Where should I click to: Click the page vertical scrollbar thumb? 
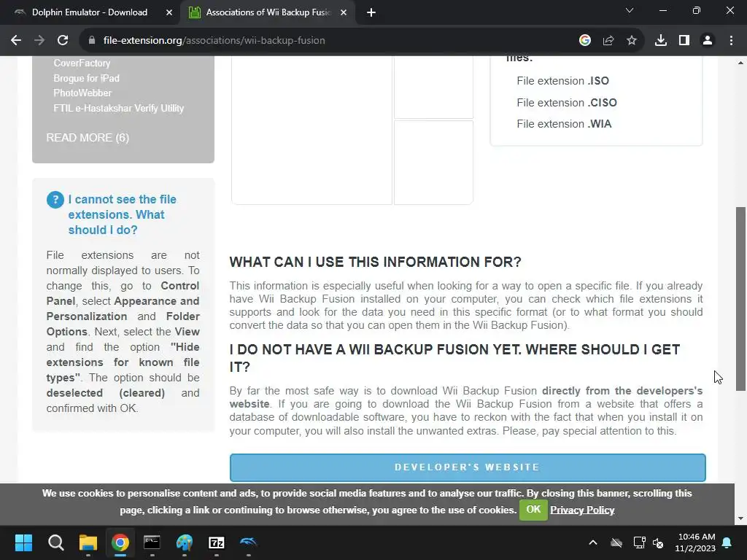point(741,298)
